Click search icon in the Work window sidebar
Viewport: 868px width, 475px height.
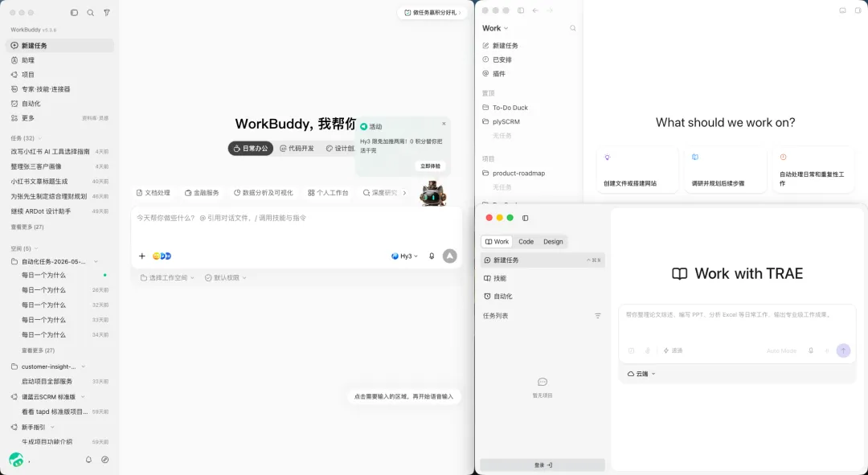[573, 28]
